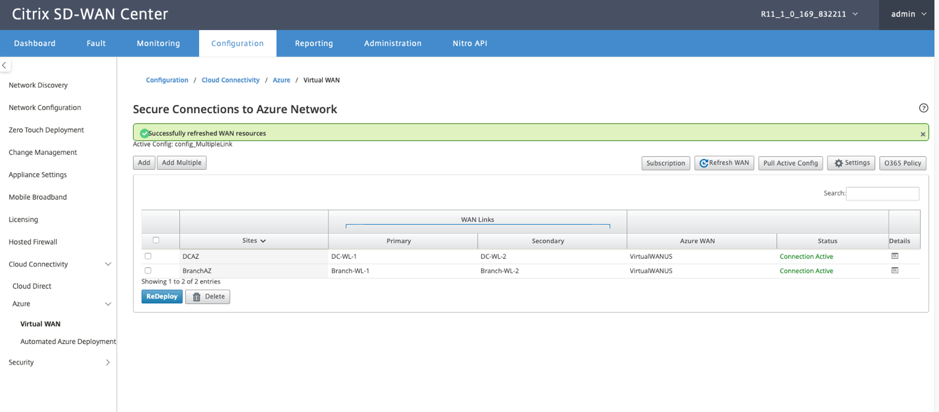The height and width of the screenshot is (412, 939).
Task: Go to the Reporting tab
Action: pyautogui.click(x=314, y=43)
